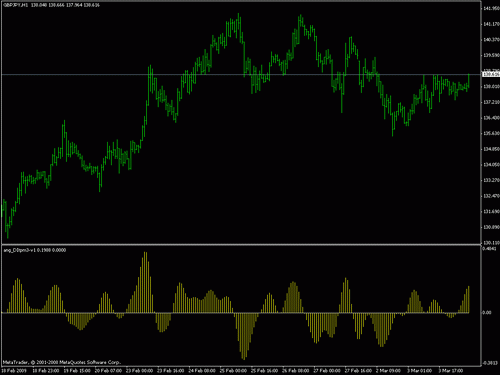Click the horizontal current price line
500x375 pixels.
click(241, 74)
